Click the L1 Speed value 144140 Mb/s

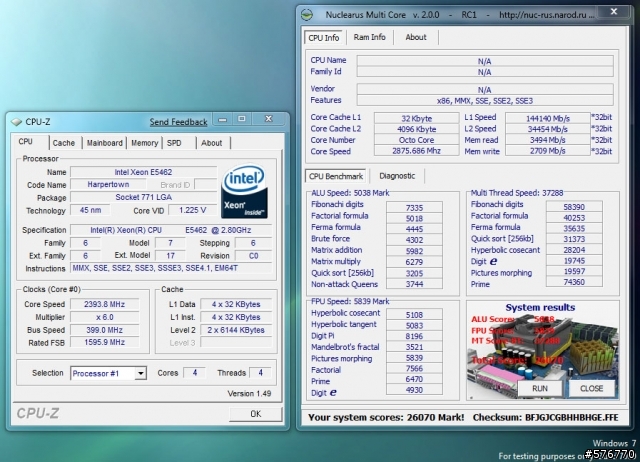click(x=548, y=118)
